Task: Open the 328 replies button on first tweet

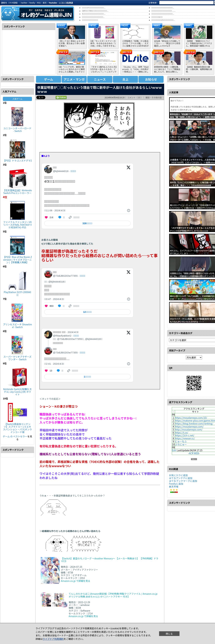Action: (x=87, y=223)
